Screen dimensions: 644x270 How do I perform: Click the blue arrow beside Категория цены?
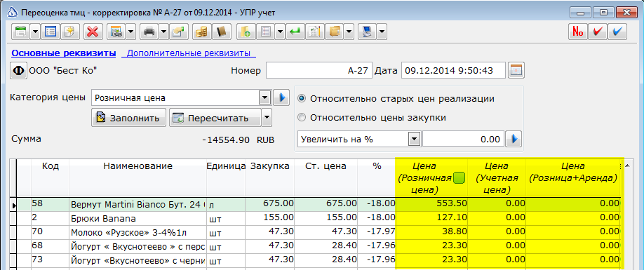[x=281, y=98]
